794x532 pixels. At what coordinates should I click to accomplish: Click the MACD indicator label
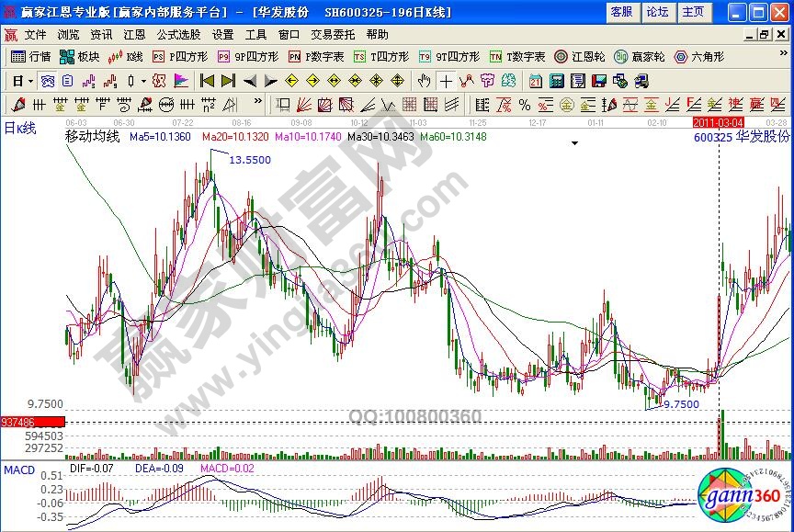19,470
